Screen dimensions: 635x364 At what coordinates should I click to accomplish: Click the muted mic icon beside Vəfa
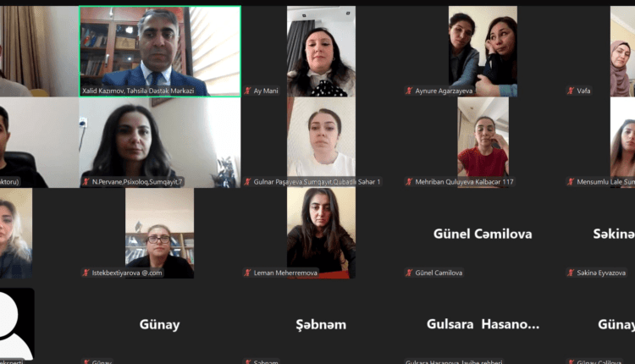[x=571, y=91]
